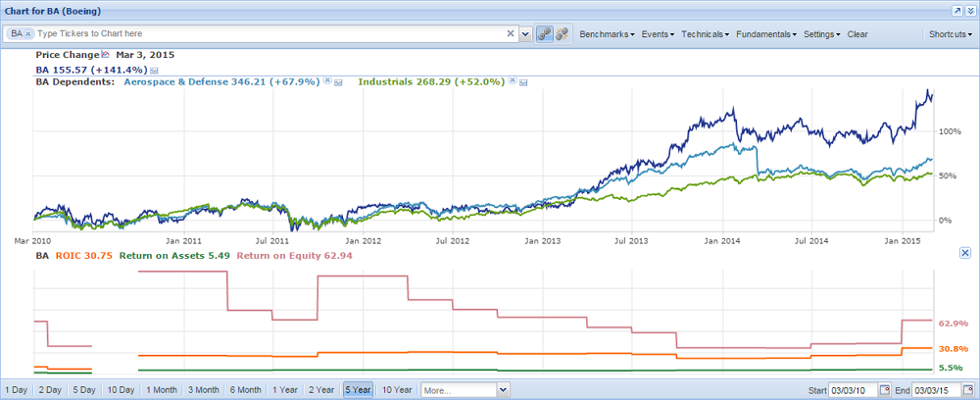Viewport: 980px width, 400px height.
Task: Click the small icon next to BA 155.57
Action: [x=153, y=70]
